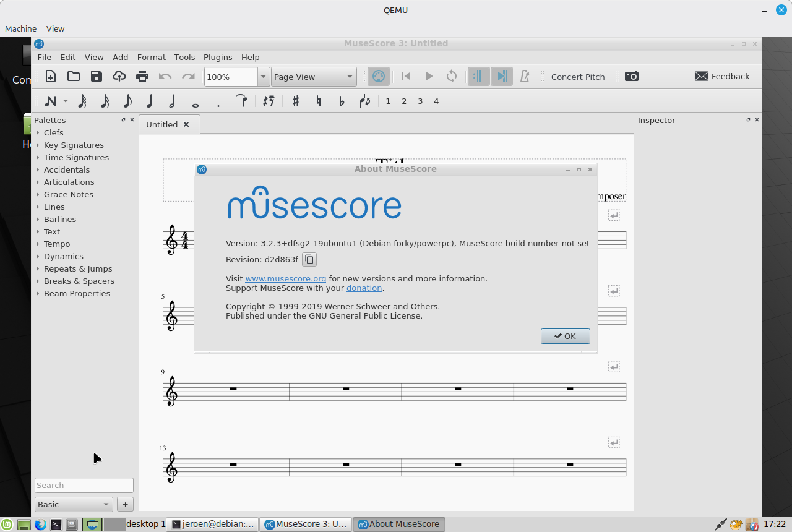Select the quarter note duration
This screenshot has height=532, width=792.
coord(149,101)
